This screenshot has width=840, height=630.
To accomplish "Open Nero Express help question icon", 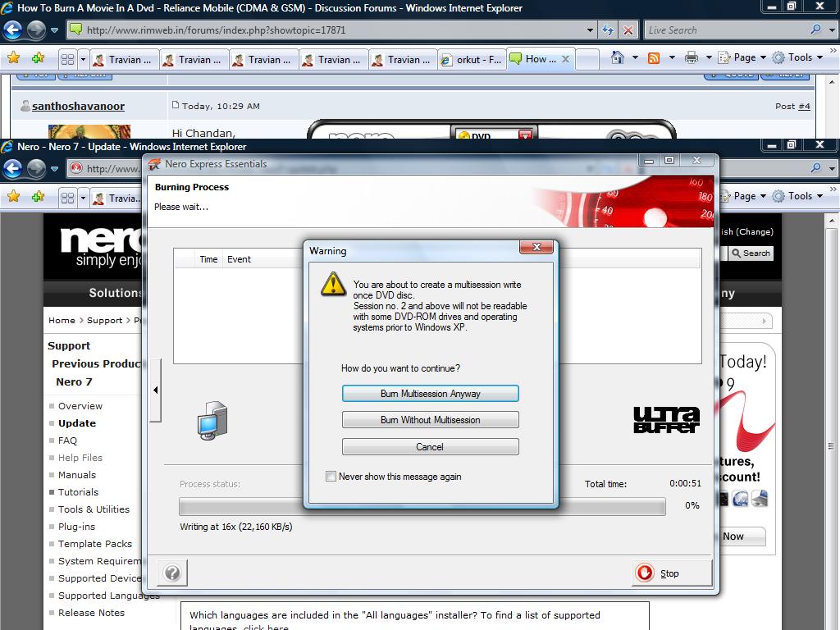I will click(x=172, y=573).
